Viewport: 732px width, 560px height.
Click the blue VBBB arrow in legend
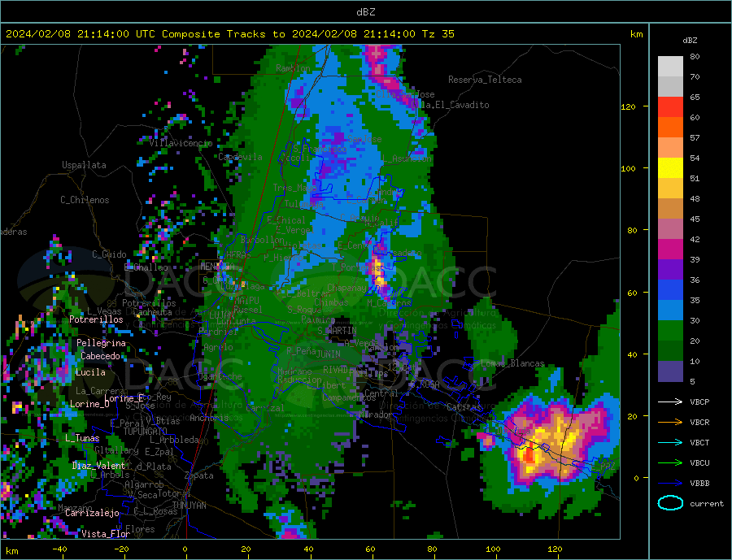pyautogui.click(x=670, y=484)
